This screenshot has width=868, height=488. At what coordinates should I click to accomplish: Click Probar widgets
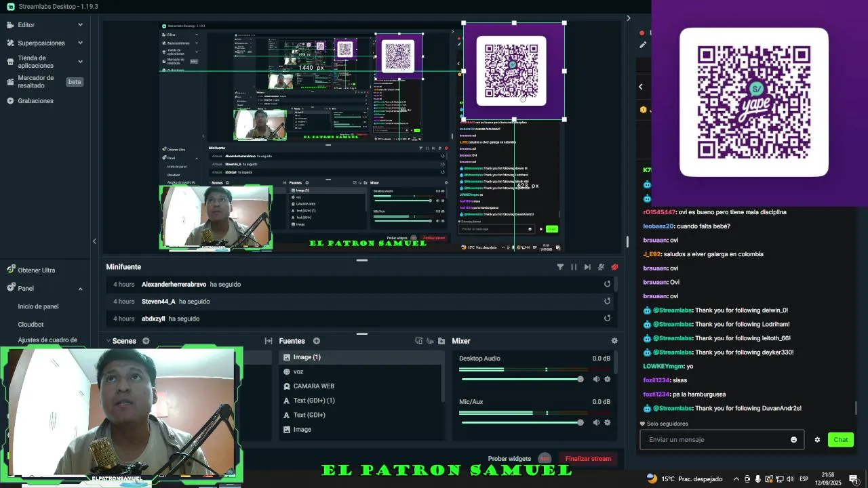[509, 459]
